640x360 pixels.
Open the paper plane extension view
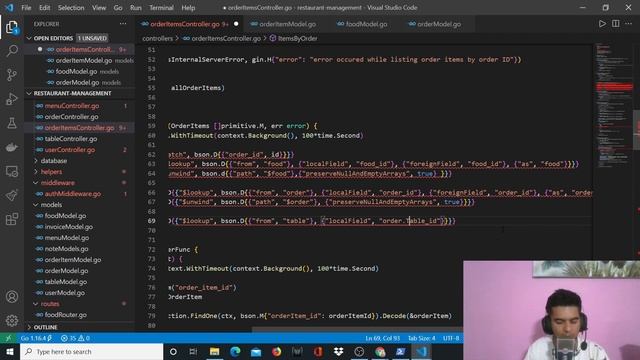12,195
